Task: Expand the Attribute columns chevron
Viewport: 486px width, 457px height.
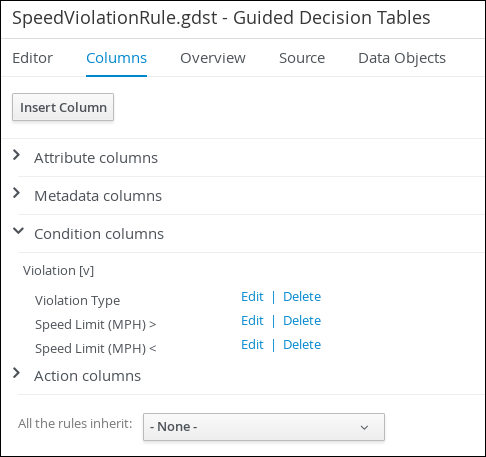Action: pos(16,155)
